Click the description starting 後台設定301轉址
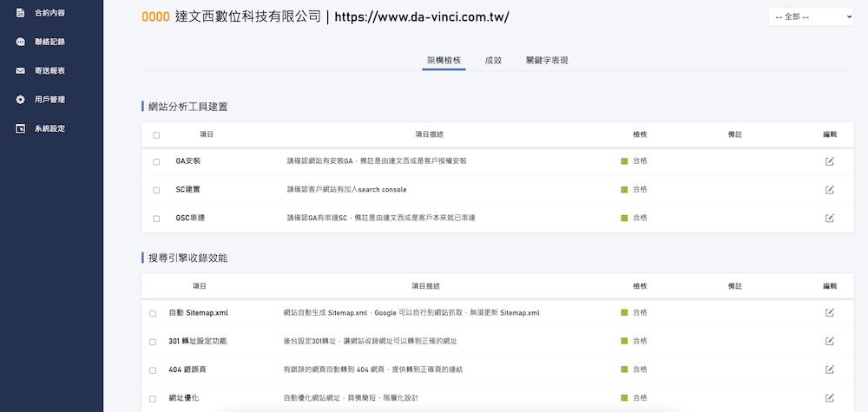Screen dimensions: 868x412 (370, 341)
